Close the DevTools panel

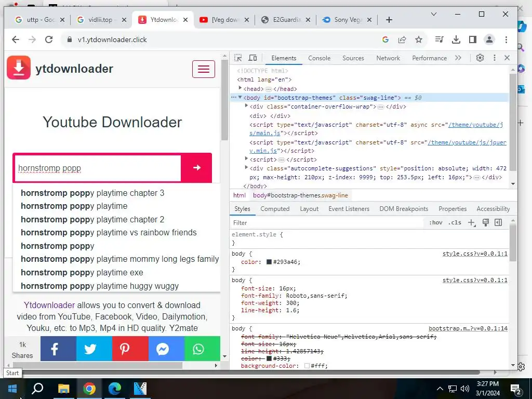pyautogui.click(x=507, y=58)
